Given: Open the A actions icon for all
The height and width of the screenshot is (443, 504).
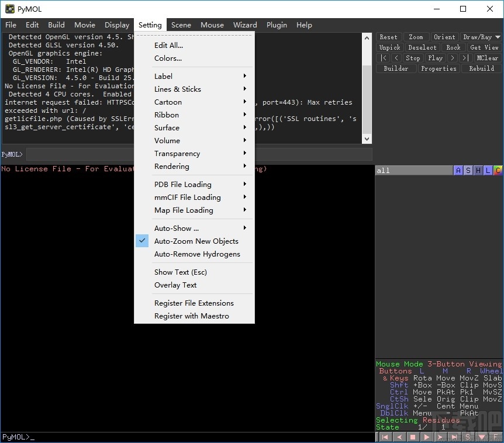Looking at the screenshot, I should pyautogui.click(x=458, y=171).
